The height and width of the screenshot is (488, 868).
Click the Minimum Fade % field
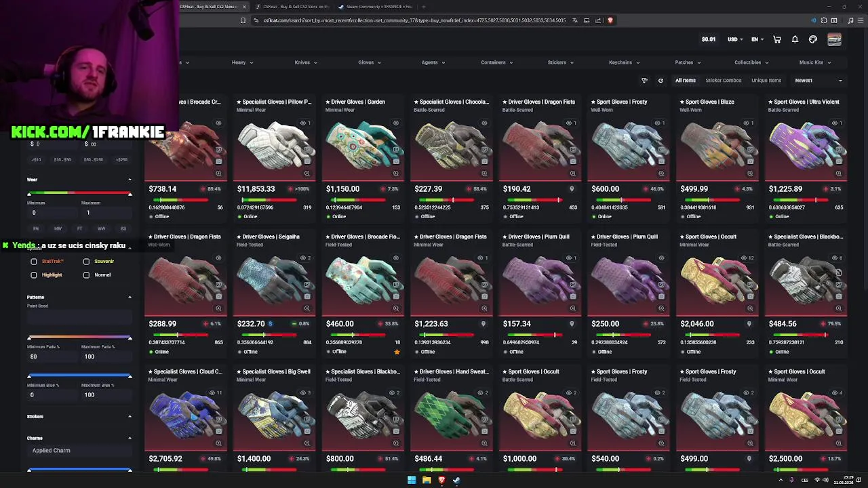point(53,357)
